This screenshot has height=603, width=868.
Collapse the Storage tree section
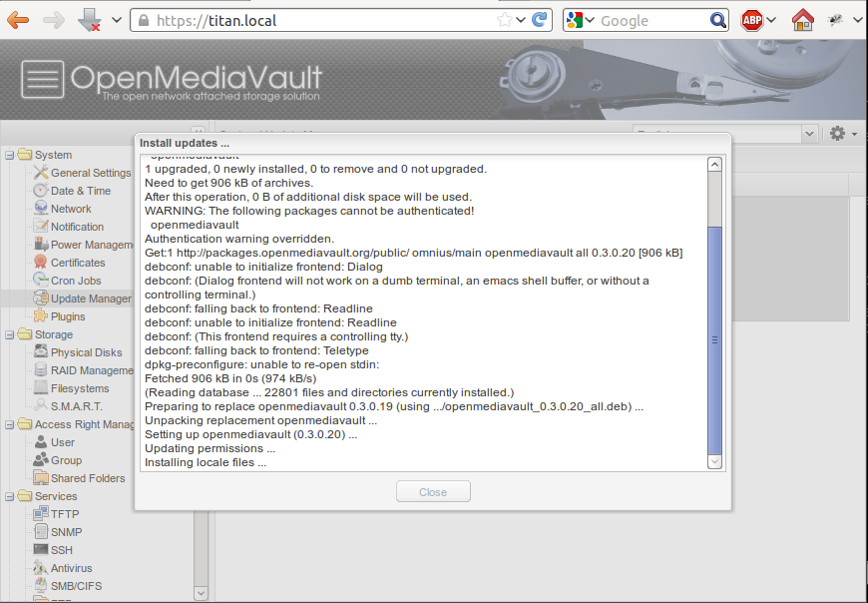9,333
